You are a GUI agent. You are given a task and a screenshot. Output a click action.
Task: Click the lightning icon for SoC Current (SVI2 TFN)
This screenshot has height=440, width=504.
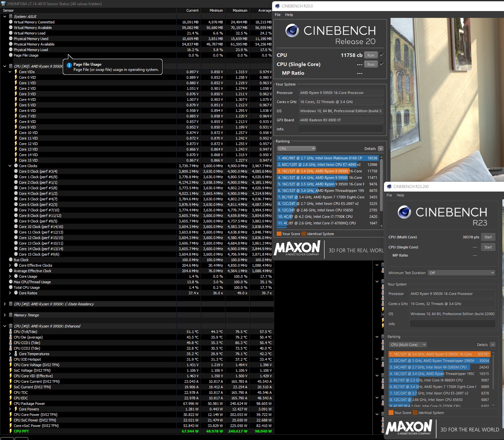pos(11,387)
